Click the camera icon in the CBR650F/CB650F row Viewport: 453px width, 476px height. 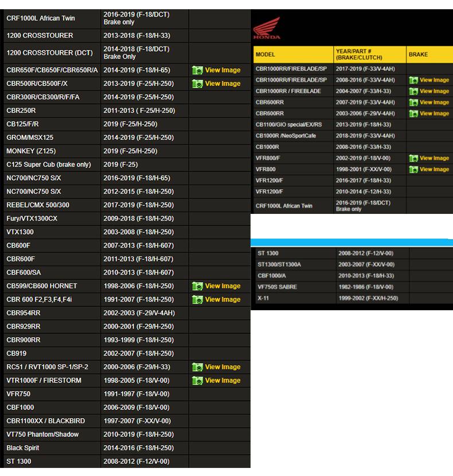(197, 70)
